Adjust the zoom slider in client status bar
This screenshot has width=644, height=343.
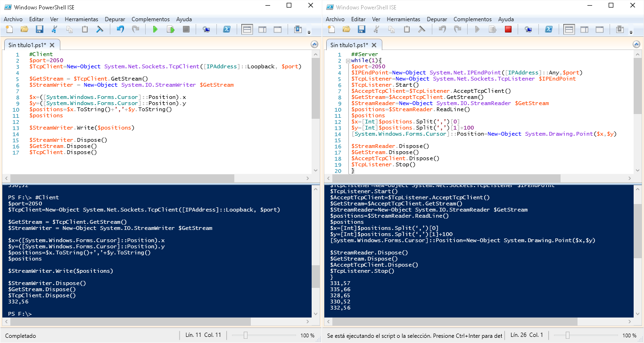[x=245, y=335]
